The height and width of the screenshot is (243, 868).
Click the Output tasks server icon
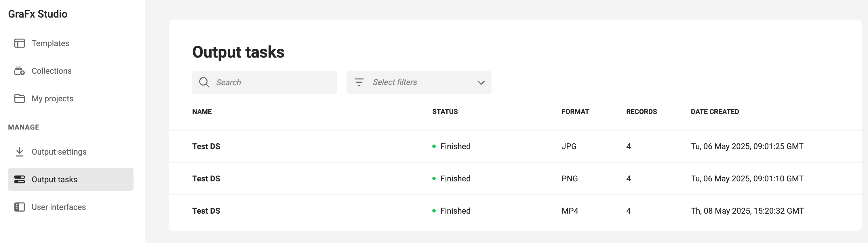[20, 179]
